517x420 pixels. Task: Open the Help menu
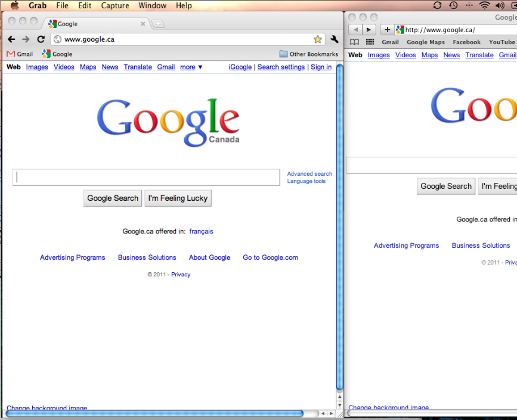point(184,5)
